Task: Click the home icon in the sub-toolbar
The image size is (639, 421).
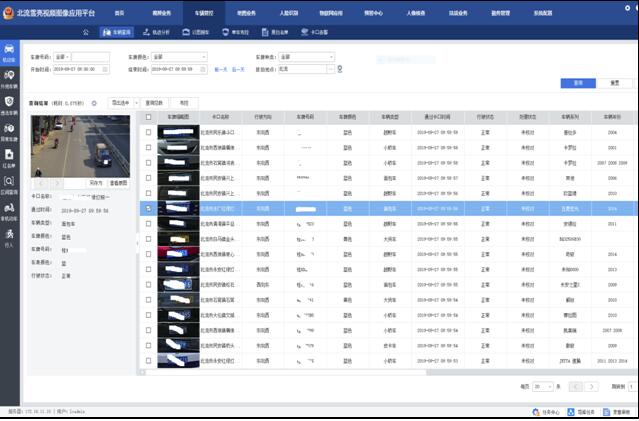Action: [x=86, y=32]
